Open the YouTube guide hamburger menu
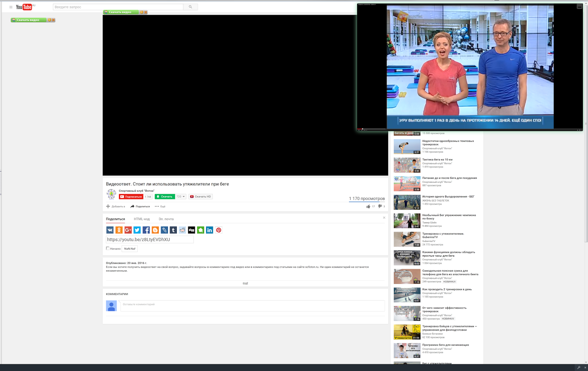 [x=11, y=7]
